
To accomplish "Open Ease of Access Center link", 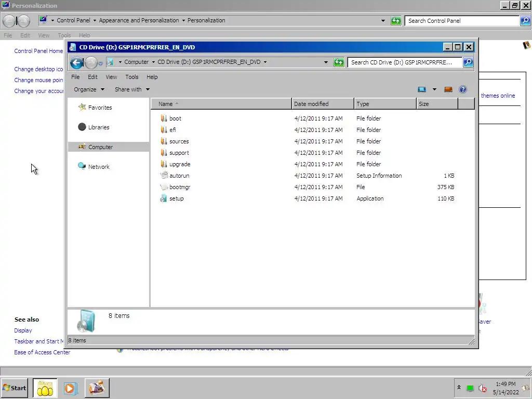I will point(42,352).
